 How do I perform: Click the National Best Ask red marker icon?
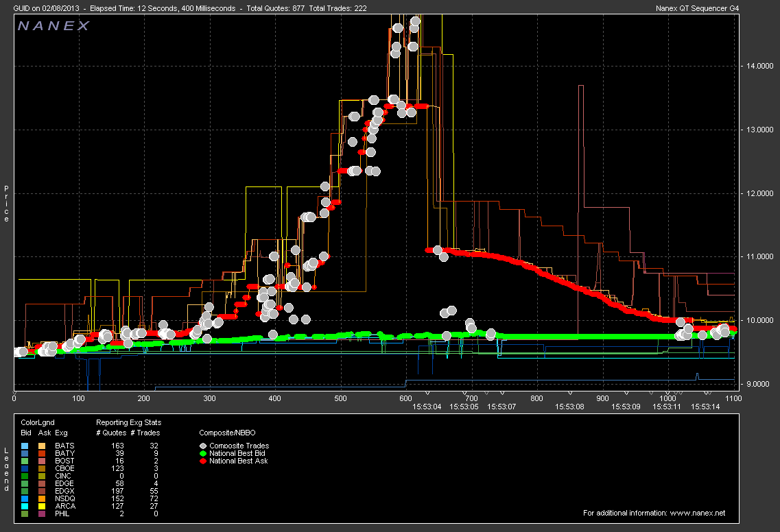[203, 461]
